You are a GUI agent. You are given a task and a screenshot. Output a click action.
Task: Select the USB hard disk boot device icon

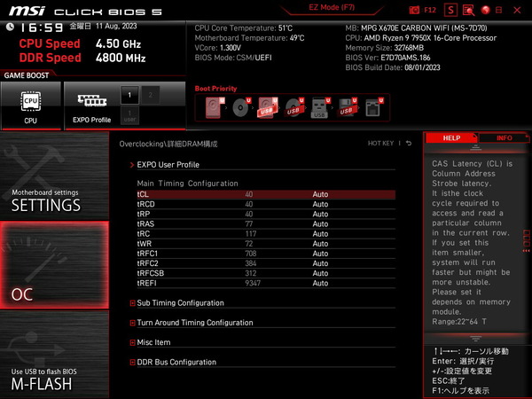click(268, 107)
